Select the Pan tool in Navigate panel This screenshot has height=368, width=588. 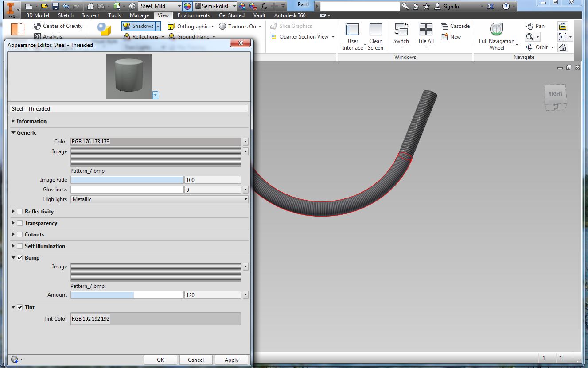[x=536, y=26]
